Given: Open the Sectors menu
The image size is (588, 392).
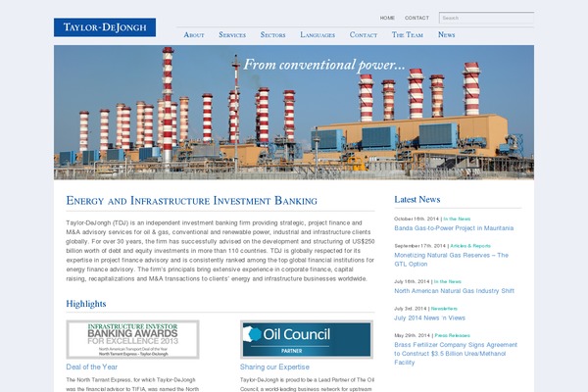Looking at the screenshot, I should [272, 35].
